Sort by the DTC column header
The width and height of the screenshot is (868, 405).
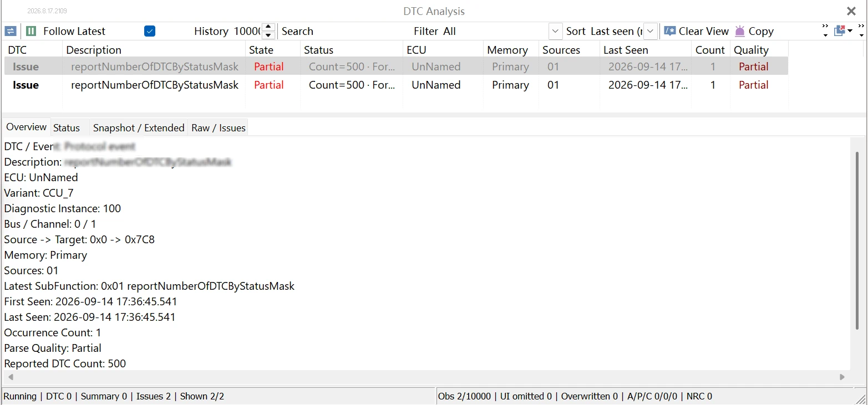point(33,50)
